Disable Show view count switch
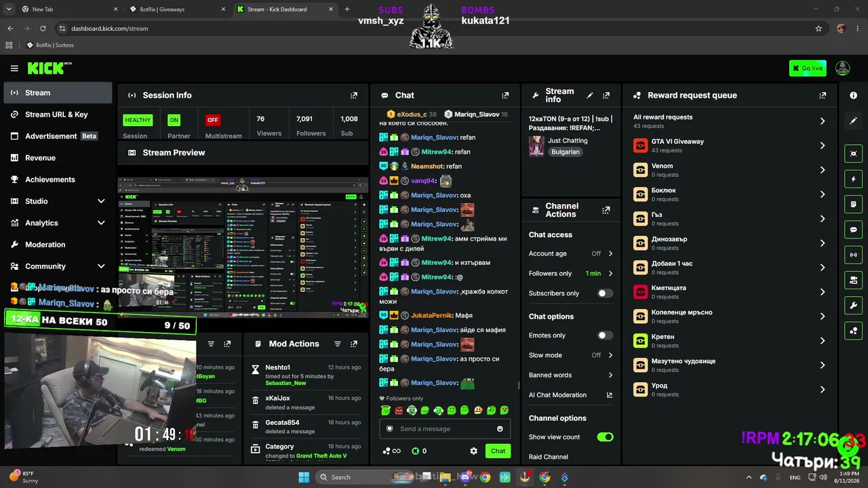 605,437
